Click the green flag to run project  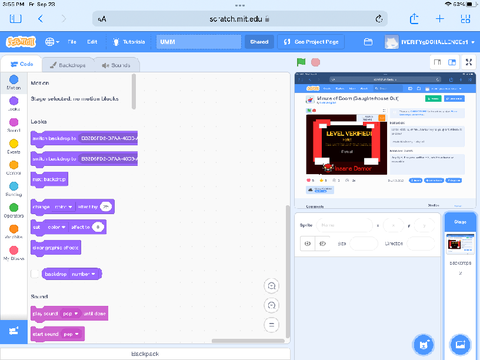[301, 62]
